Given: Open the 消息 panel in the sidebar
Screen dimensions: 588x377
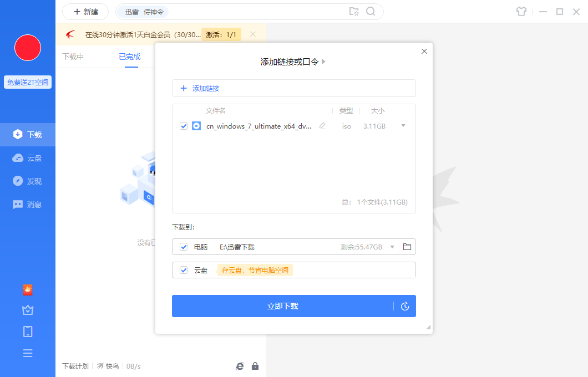Looking at the screenshot, I should 28,204.
